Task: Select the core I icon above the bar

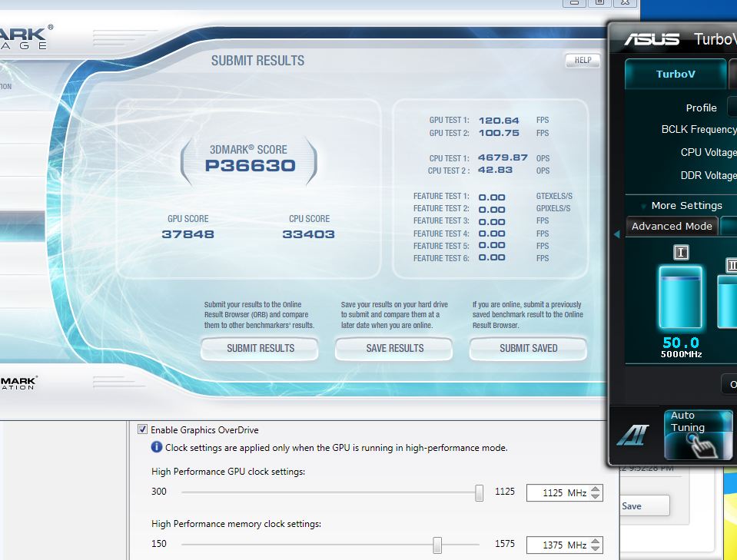Action: pos(681,252)
